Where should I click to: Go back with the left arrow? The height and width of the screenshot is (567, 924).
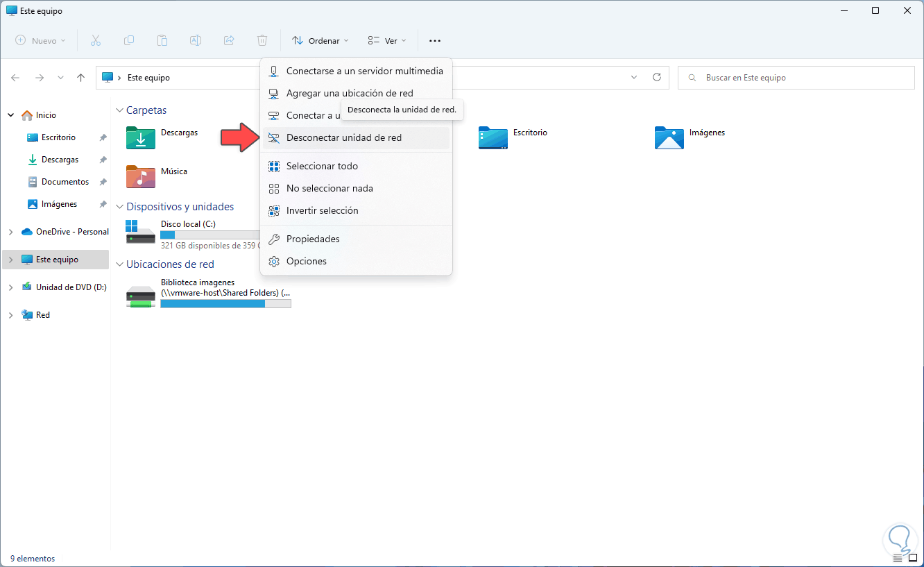pos(15,78)
